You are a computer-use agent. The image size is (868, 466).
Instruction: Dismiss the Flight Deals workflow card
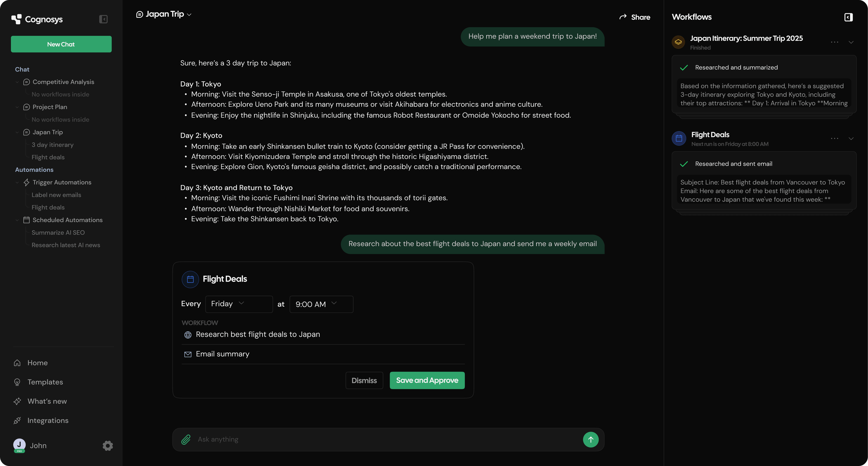click(364, 380)
